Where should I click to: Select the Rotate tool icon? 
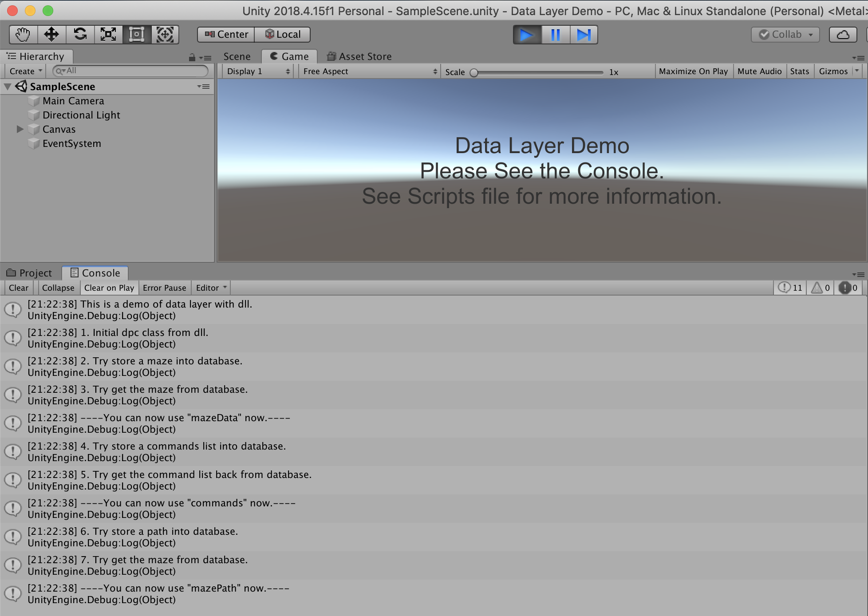click(x=80, y=35)
